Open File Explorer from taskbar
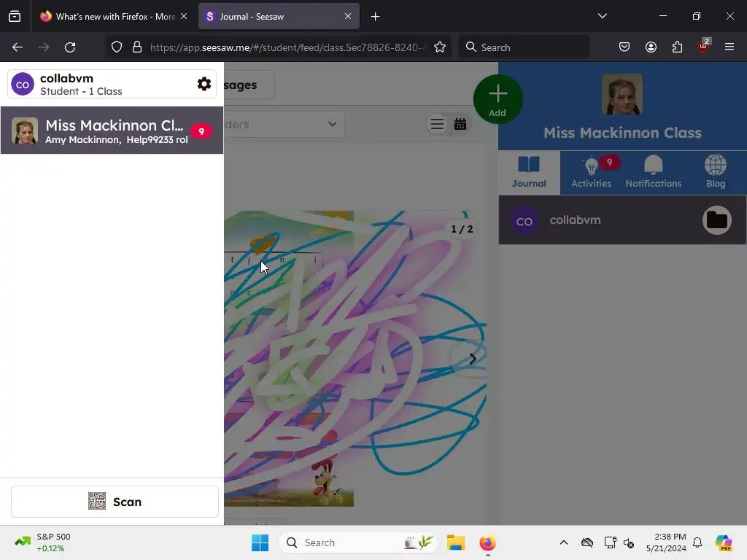747x560 pixels. tap(456, 542)
